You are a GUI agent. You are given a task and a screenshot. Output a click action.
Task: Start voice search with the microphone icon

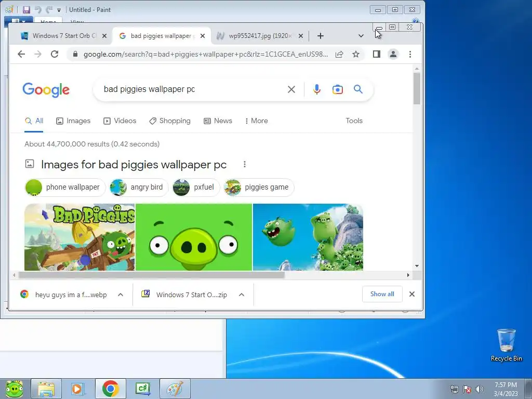coord(316,89)
